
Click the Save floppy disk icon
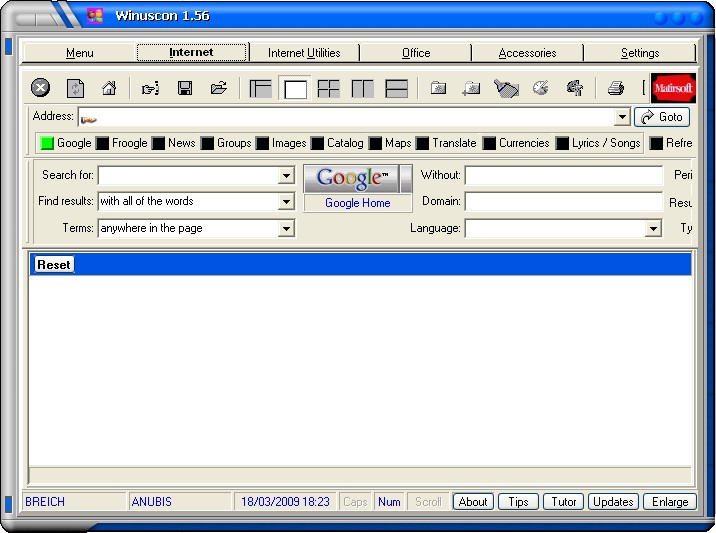pos(185,88)
